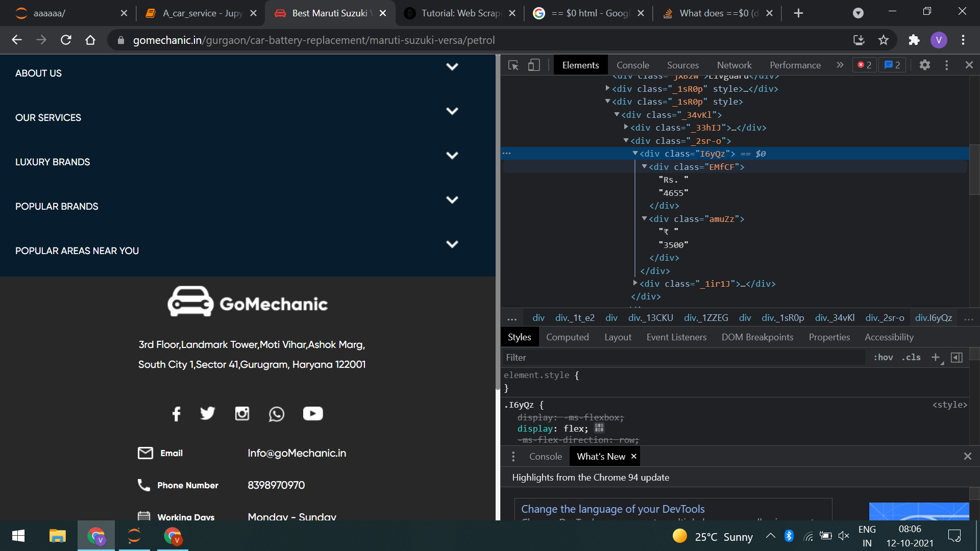Click the blue issues count badge
980x551 pixels.
(892, 65)
